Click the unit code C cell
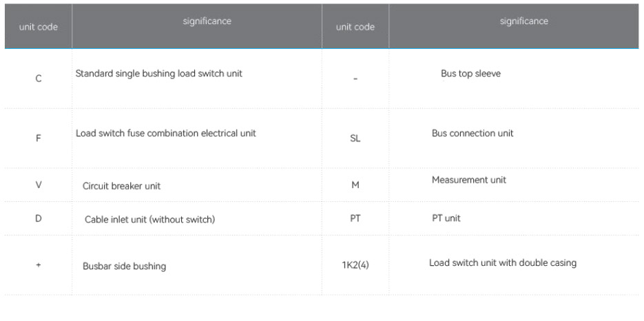Screen dimensions: 644x321 pyautogui.click(x=38, y=79)
